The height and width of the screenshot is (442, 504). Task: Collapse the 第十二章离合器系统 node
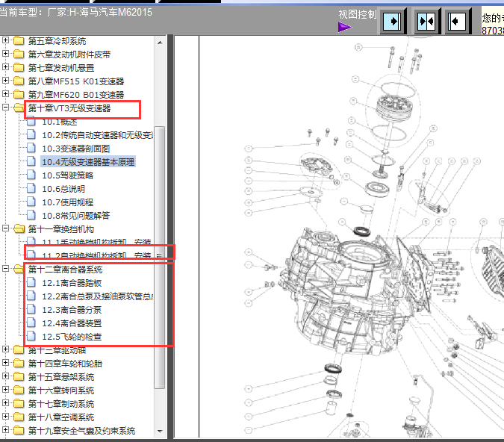pos(5,269)
